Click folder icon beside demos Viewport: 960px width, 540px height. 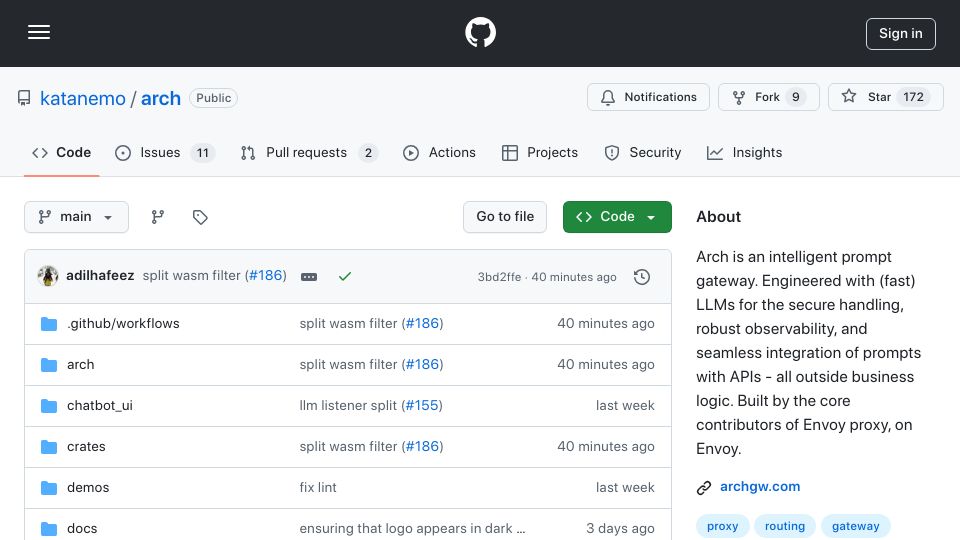click(x=49, y=487)
